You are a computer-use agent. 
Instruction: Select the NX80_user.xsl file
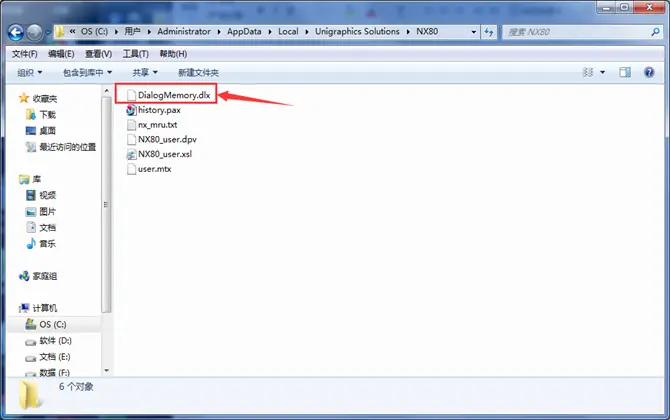159,154
